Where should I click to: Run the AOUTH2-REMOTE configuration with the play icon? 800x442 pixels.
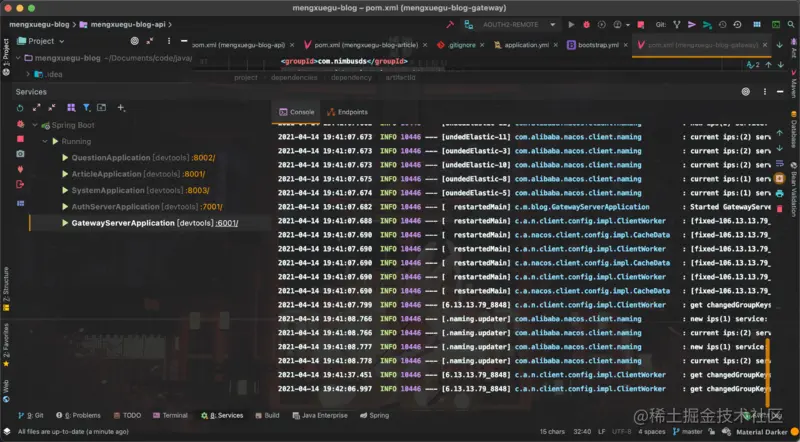571,24
